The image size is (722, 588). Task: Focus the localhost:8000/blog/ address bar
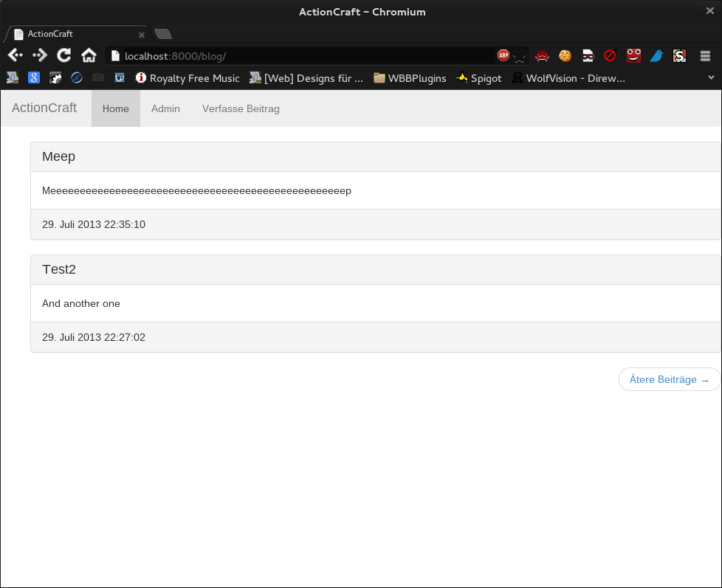[295, 56]
